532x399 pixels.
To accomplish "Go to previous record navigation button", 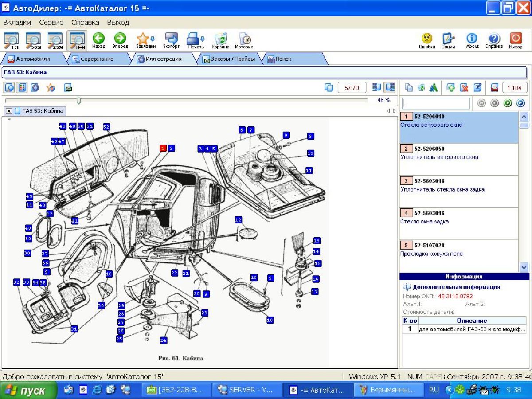I will click(495, 103).
